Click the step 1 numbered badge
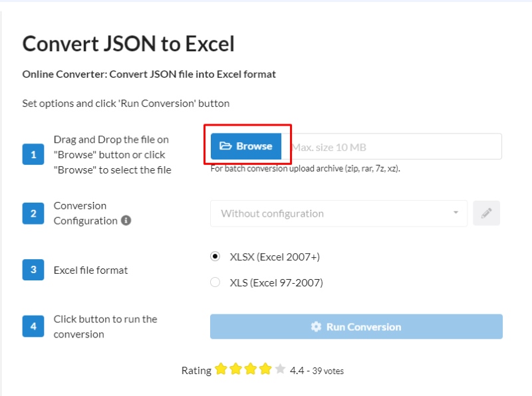Image resolution: width=532 pixels, height=396 pixels. (x=33, y=154)
